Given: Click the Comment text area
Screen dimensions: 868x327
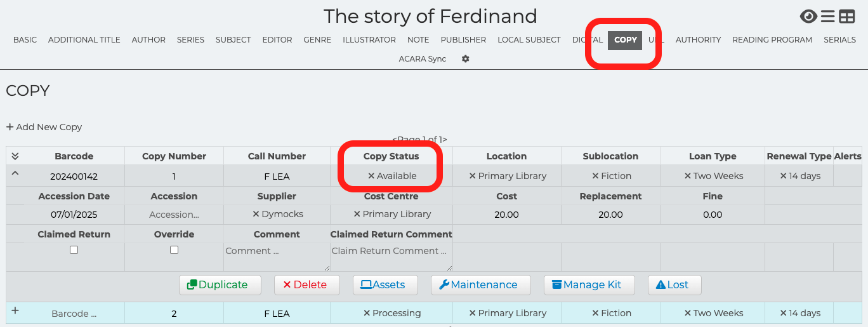Looking at the screenshot, I should (x=277, y=257).
